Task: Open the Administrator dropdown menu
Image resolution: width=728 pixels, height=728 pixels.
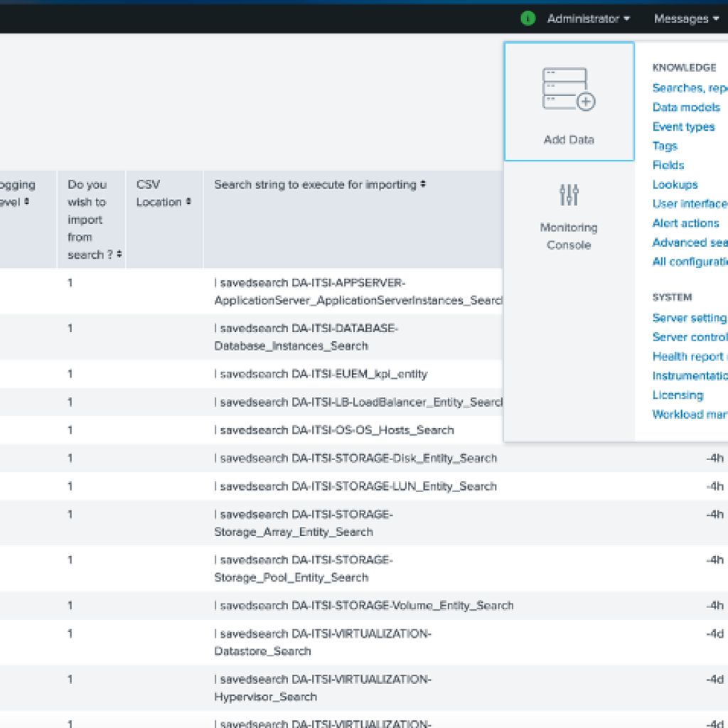Action: tap(588, 18)
